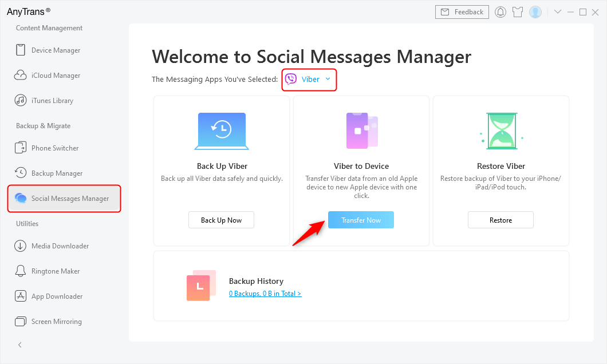Click the Media Downloader arrow icon
Image resolution: width=607 pixels, height=364 pixels.
pyautogui.click(x=21, y=246)
